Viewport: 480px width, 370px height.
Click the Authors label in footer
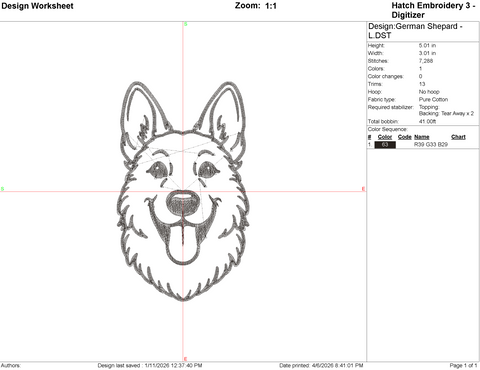pos(10,365)
